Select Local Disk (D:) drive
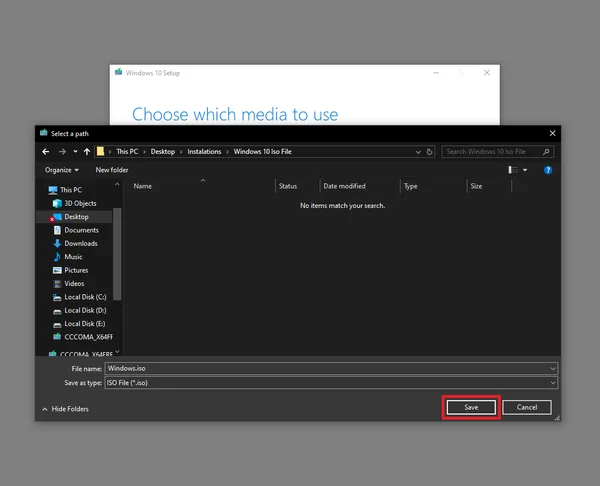 (x=85, y=310)
